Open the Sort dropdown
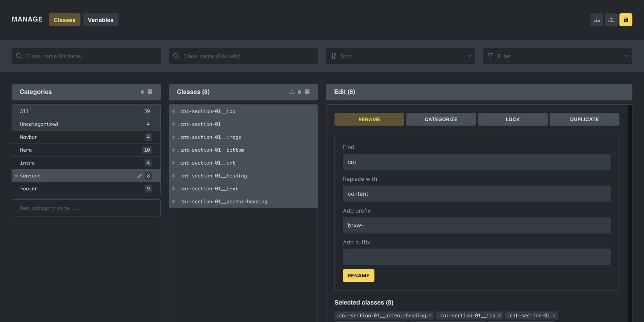Screen dimensions: 644x322 pyautogui.click(x=400, y=56)
